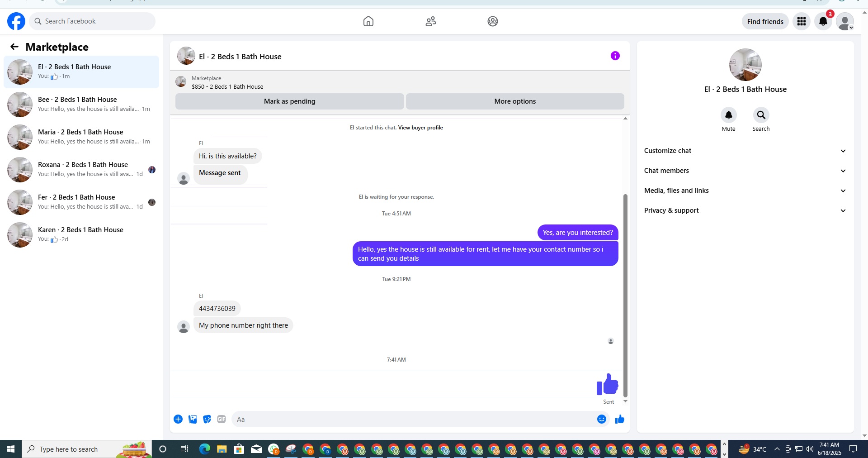Open Maria 2 Beds 1 Bath conversation
The width and height of the screenshot is (868, 458).
81,137
